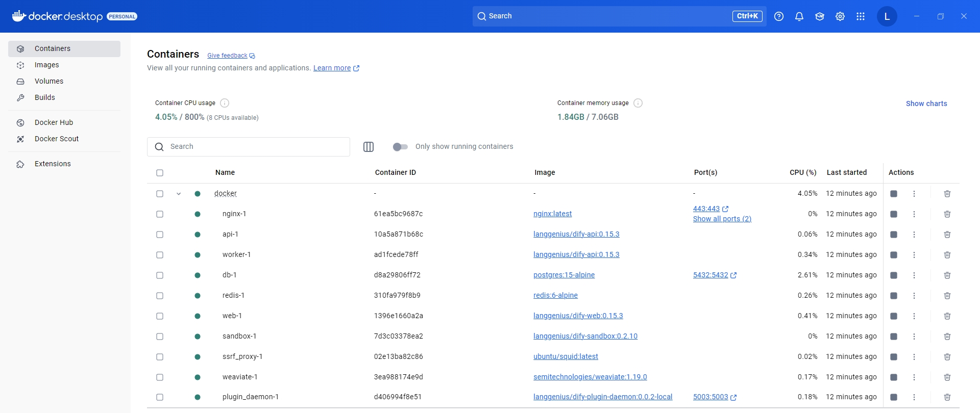Viewport: 980px width, 413px height.
Task: Stop the sandbox-1 container
Action: (x=894, y=337)
